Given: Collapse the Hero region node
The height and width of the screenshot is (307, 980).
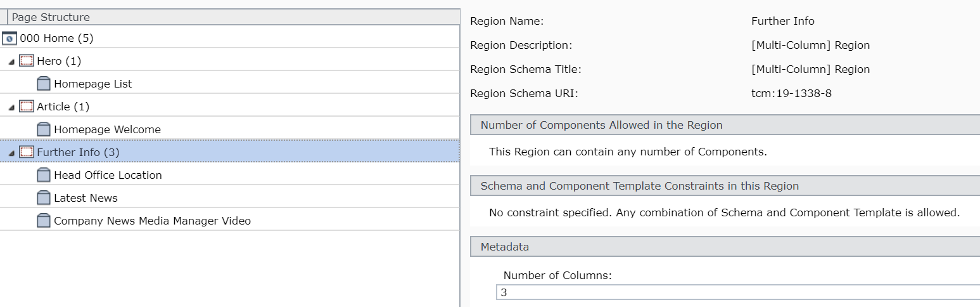Looking at the screenshot, I should [x=11, y=62].
